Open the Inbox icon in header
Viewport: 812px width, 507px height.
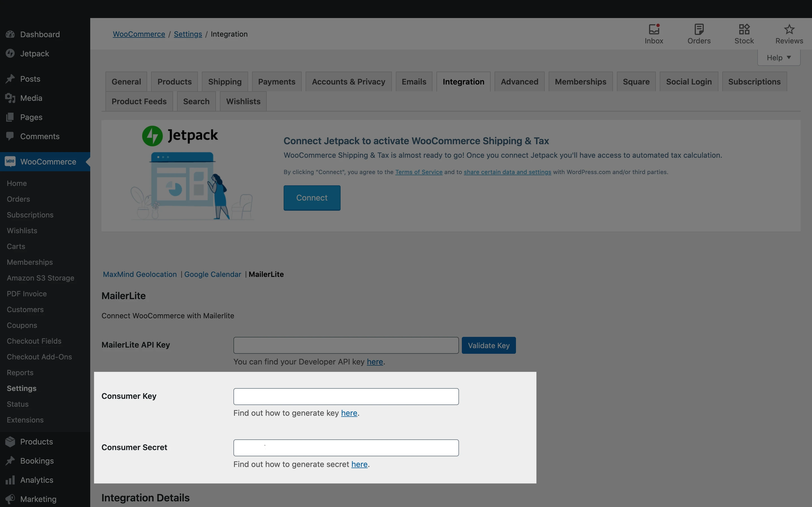[654, 30]
